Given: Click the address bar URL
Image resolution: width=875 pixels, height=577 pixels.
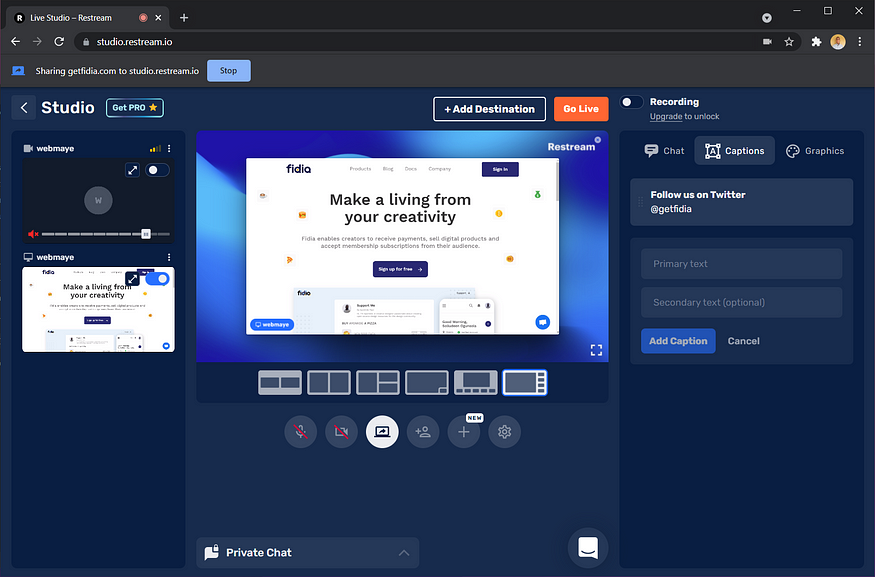Looking at the screenshot, I should coord(134,42).
